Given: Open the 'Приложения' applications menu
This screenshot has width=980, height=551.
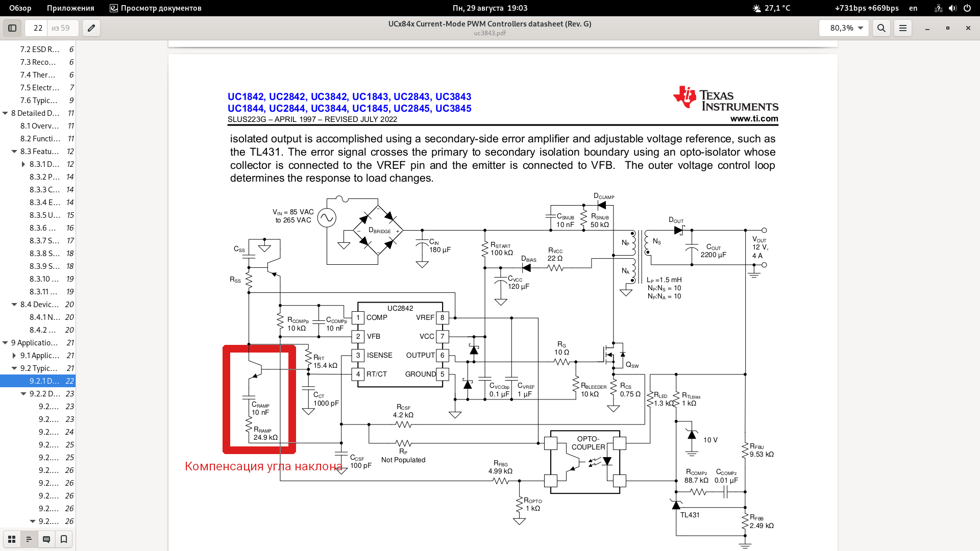Looking at the screenshot, I should pos(70,8).
